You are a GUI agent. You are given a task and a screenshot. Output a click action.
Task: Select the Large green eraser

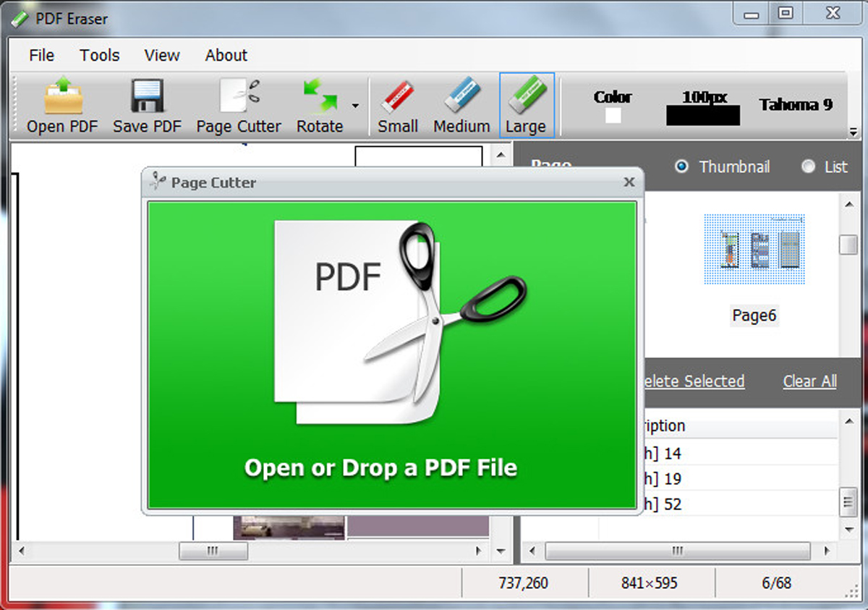(526, 98)
